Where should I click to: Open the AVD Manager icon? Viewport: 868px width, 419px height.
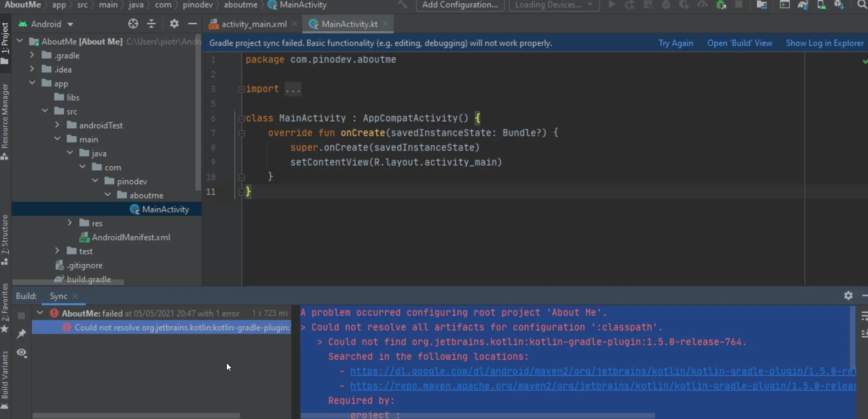click(821, 5)
